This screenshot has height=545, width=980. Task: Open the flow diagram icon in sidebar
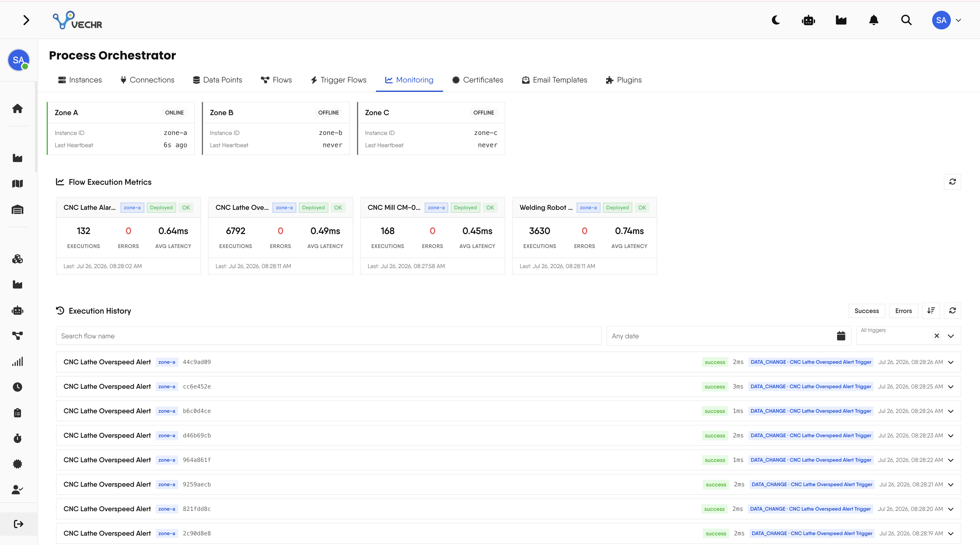17,335
